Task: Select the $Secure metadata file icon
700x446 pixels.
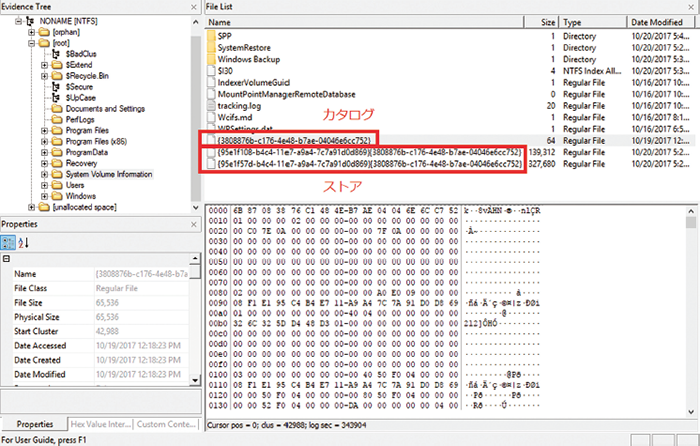Action: pyautogui.click(x=57, y=87)
